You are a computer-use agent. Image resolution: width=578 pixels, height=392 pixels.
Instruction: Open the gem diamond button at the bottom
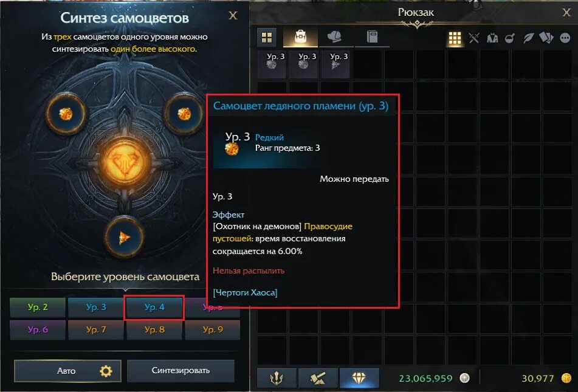pyautogui.click(x=359, y=378)
